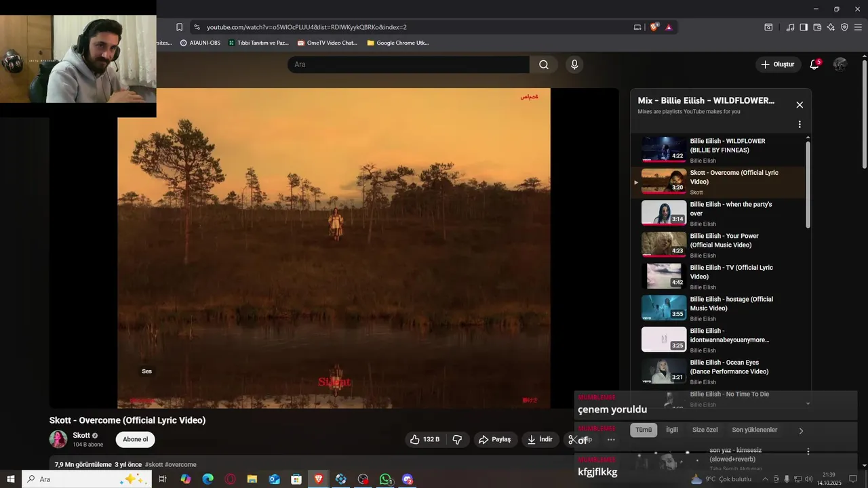Screen dimensions: 868x488
Task: Click the #overcome hashtag in description
Action: tap(180, 464)
